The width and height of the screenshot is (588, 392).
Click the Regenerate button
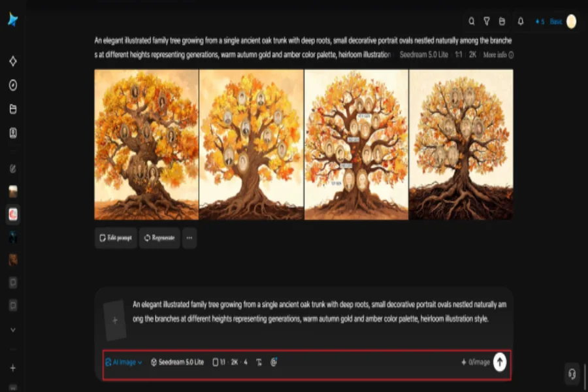click(160, 238)
